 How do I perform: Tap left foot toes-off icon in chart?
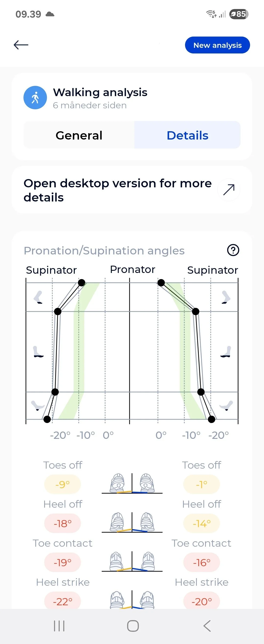point(38,297)
